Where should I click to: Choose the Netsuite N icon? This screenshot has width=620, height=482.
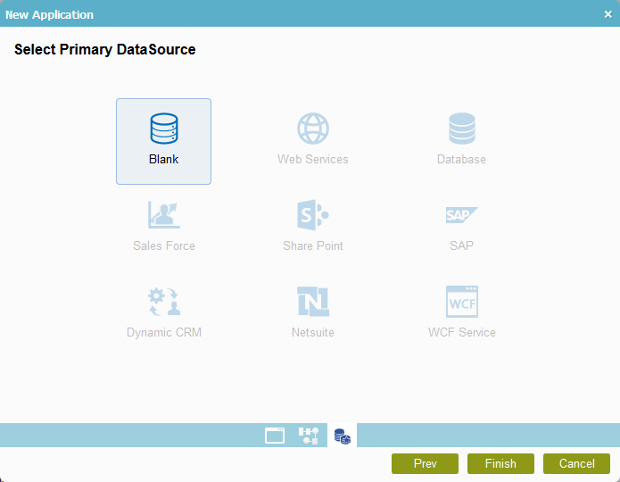(313, 301)
